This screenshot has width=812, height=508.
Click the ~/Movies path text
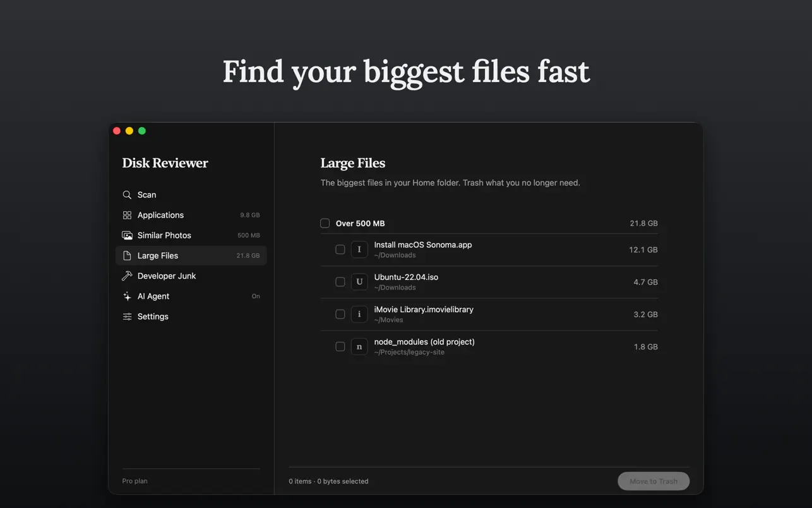(388, 320)
